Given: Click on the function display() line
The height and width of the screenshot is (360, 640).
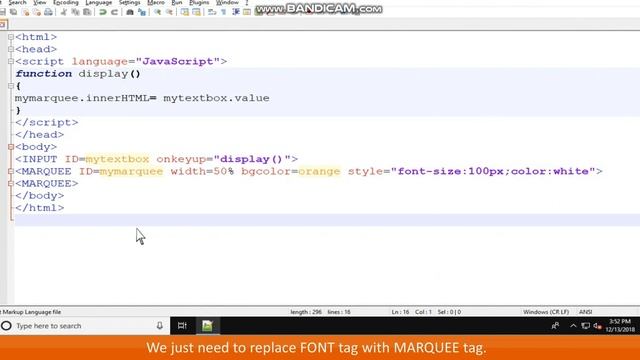Looking at the screenshot, I should click(78, 73).
